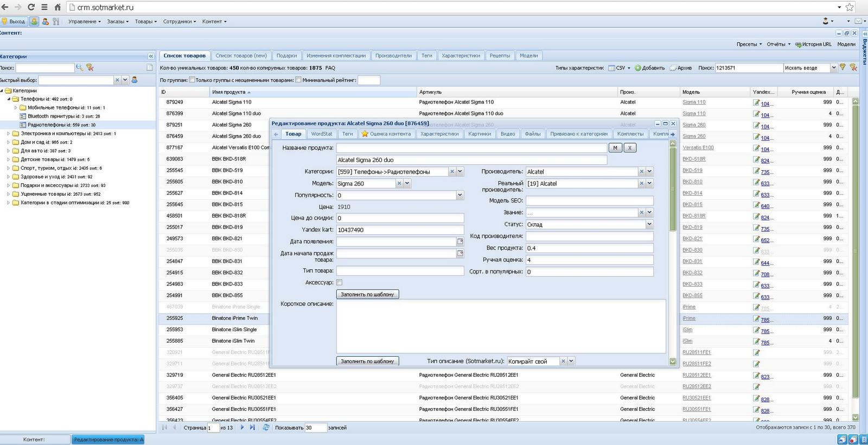The image size is (868, 445).
Task: Refresh the product list grid
Action: (x=266, y=428)
